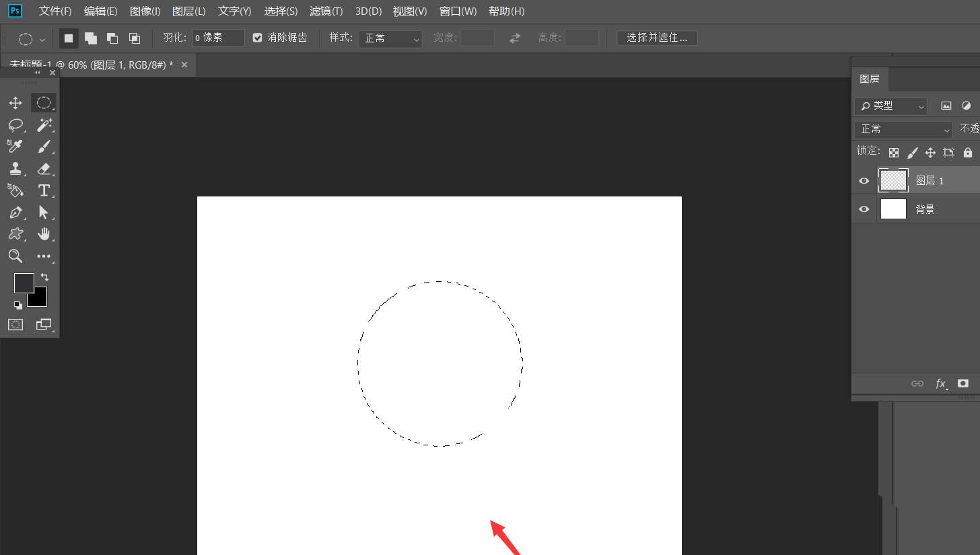Image resolution: width=980 pixels, height=555 pixels.
Task: Activate the Horizontal Type tool
Action: pyautogui.click(x=45, y=190)
